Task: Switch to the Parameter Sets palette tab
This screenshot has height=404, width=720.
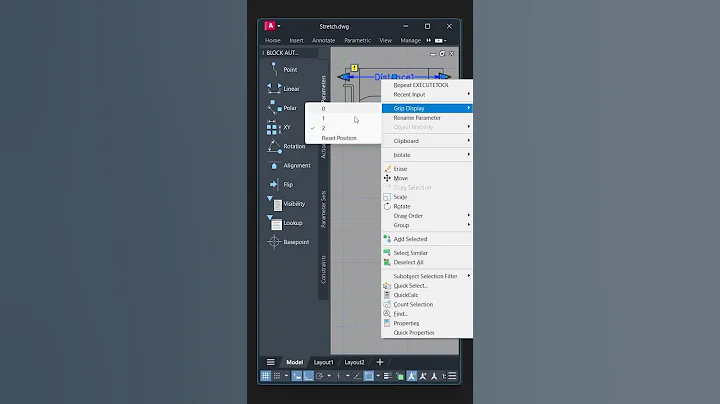Action: point(323,209)
